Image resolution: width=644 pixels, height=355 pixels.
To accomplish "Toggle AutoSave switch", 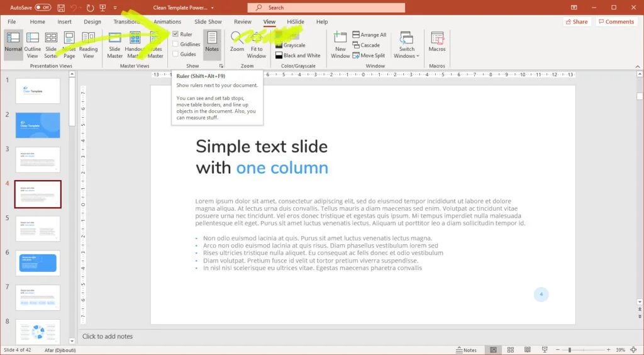I will (x=43, y=8).
